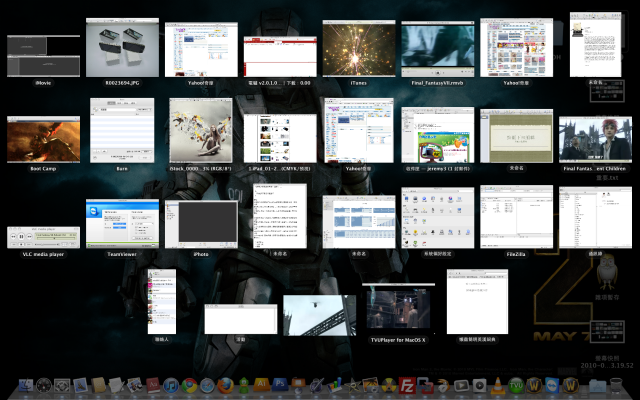Open iPhoto camera icon in Dock
The image size is (640, 400).
371,385
